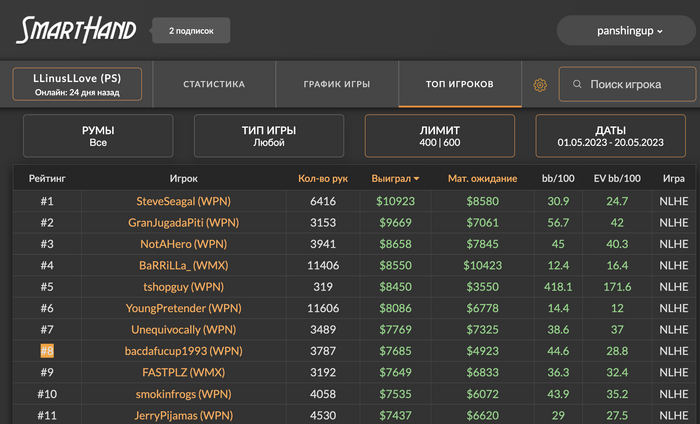This screenshot has height=424, width=700.
Task: Open player YoungPretender (WPN)
Action: (183, 308)
